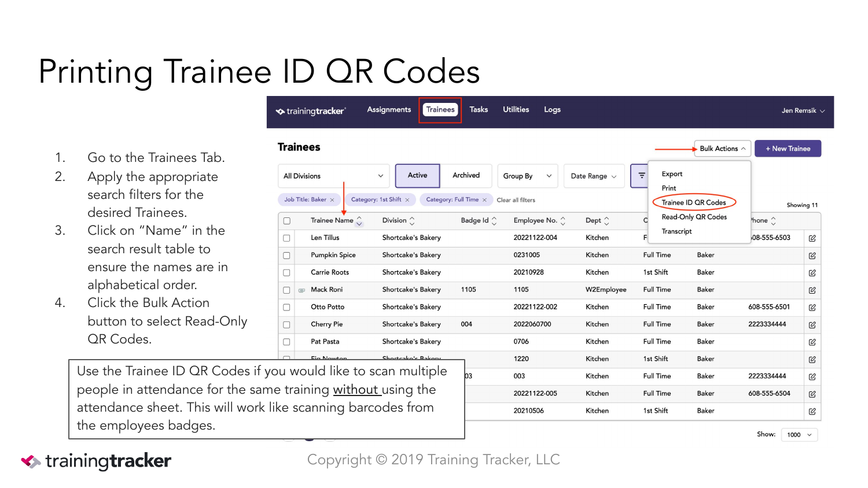This screenshot has height=488, width=868.
Task: Remove the Category: 1st Shift filter chip
Action: coord(407,200)
